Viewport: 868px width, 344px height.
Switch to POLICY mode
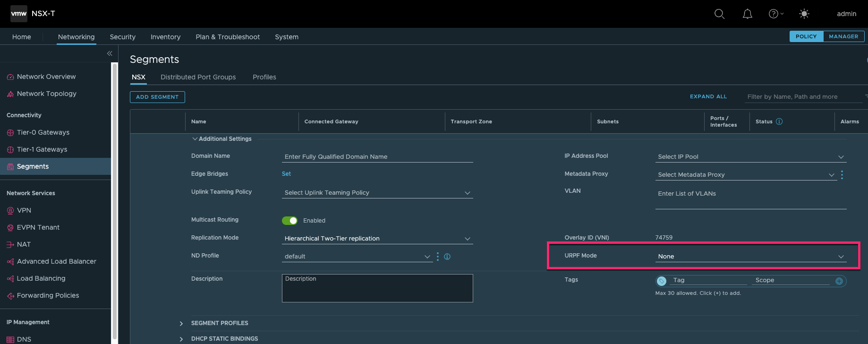pyautogui.click(x=806, y=36)
